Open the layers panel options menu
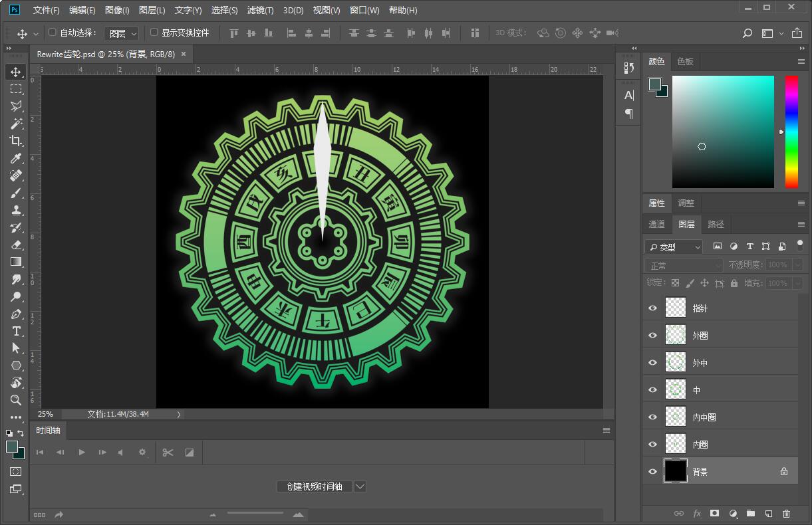The width and height of the screenshot is (812, 525). pyautogui.click(x=801, y=224)
